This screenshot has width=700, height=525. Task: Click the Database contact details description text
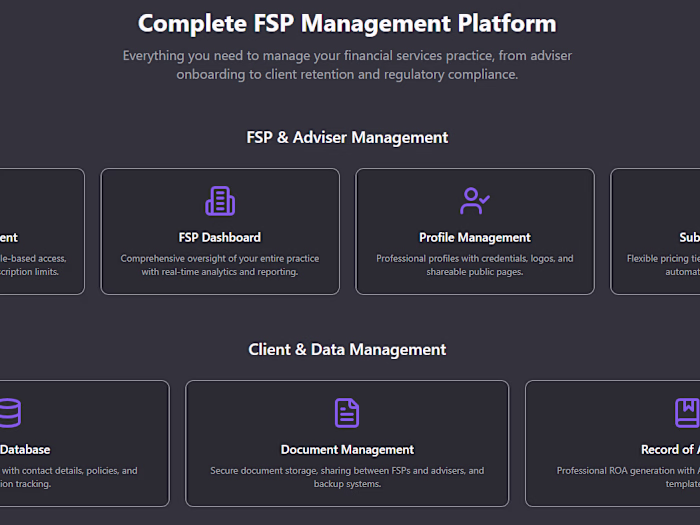69,477
